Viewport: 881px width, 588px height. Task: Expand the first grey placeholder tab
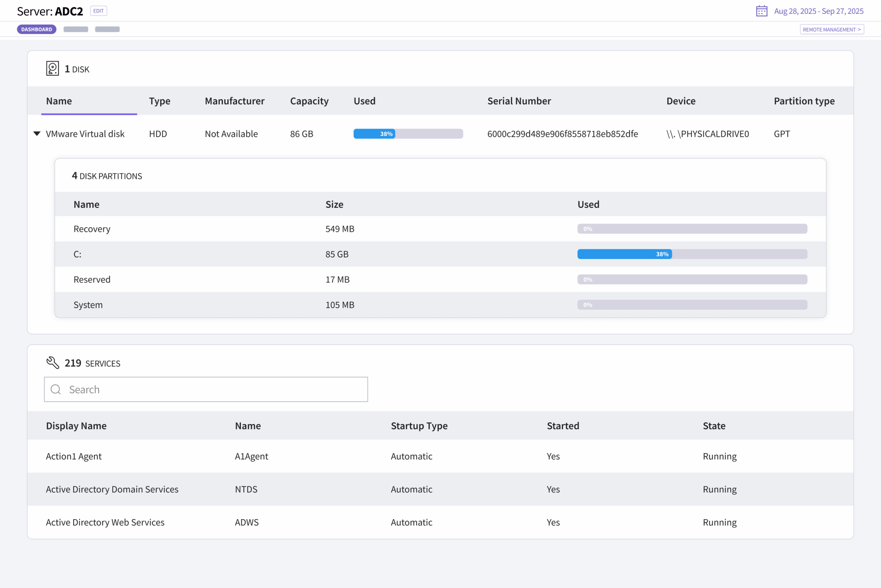pyautogui.click(x=75, y=29)
